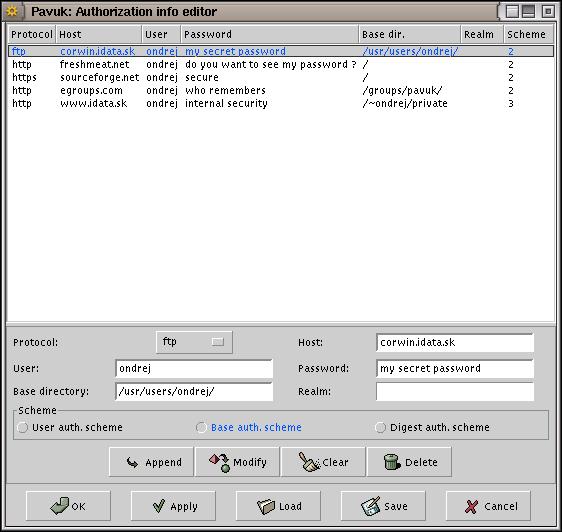Click the Delete trash can icon
The width and height of the screenshot is (562, 532).
click(392, 462)
